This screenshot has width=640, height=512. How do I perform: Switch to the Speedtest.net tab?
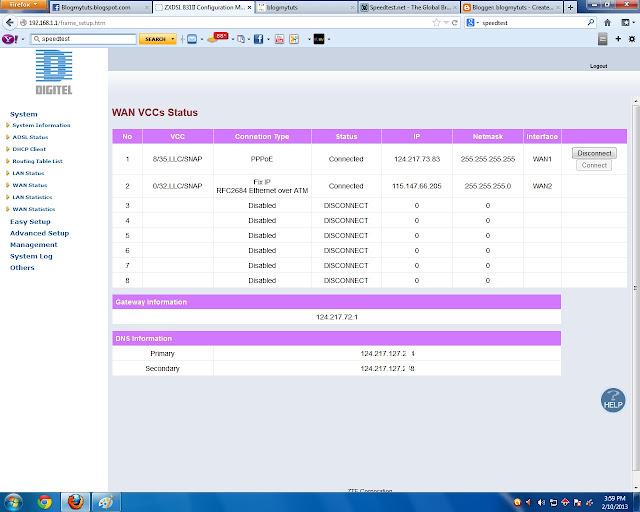click(409, 7)
